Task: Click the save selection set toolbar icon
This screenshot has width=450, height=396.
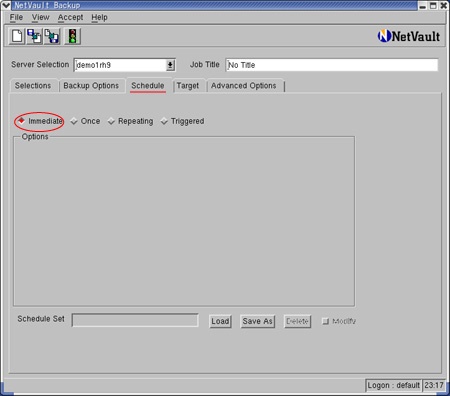Action: pos(52,36)
